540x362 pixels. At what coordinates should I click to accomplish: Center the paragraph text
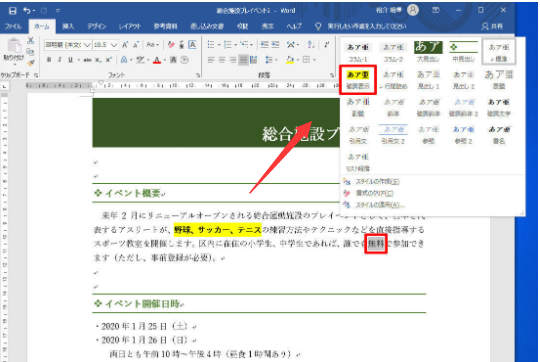pyautogui.click(x=222, y=60)
